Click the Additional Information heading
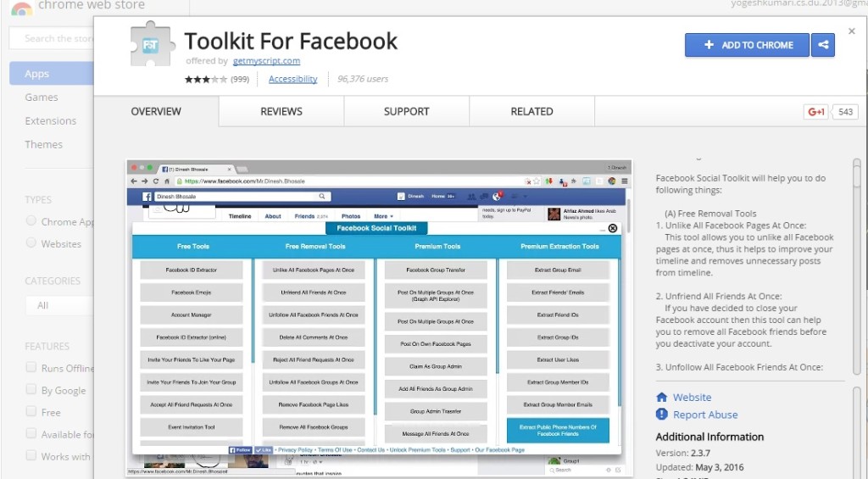Image resolution: width=868 pixels, height=479 pixels. click(x=709, y=437)
